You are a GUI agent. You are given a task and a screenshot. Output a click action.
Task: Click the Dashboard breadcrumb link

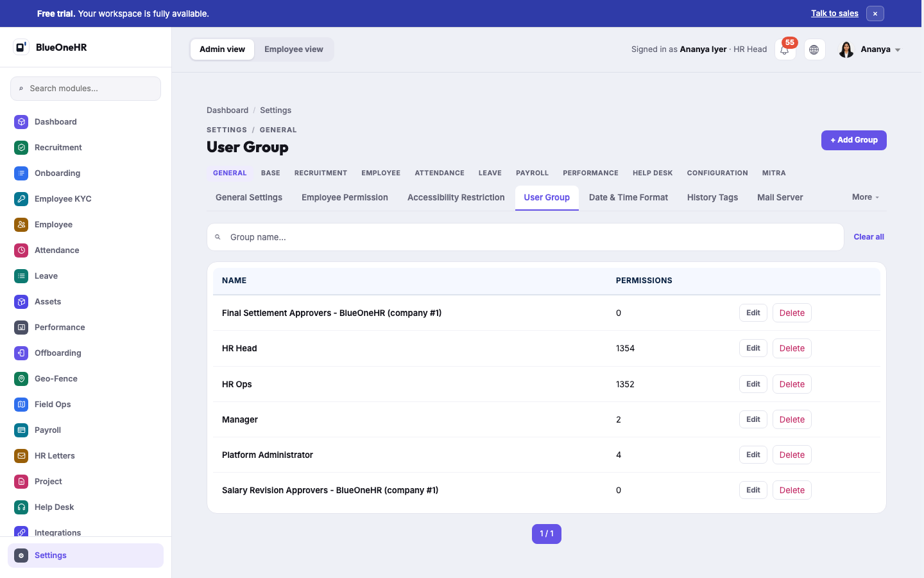pyautogui.click(x=227, y=110)
